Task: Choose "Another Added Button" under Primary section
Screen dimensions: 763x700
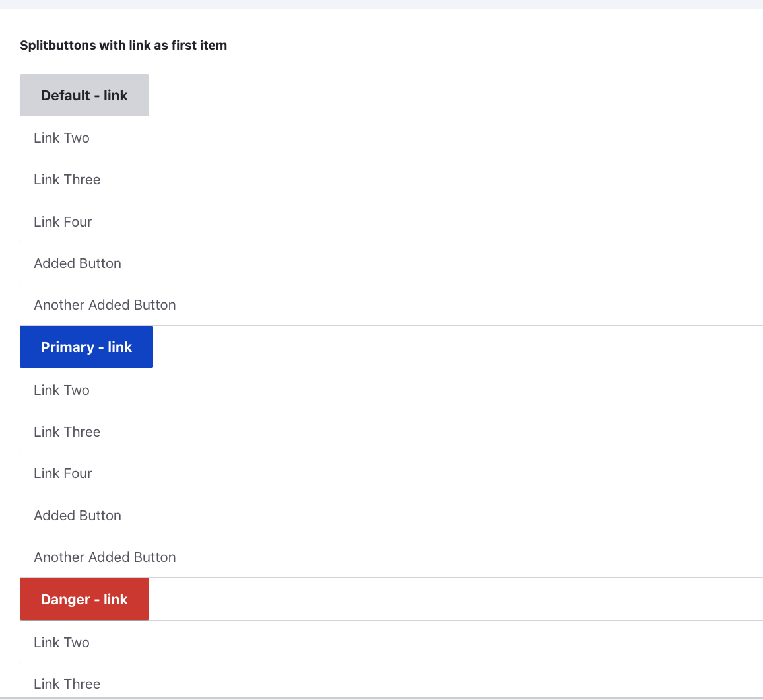Action: pyautogui.click(x=104, y=557)
